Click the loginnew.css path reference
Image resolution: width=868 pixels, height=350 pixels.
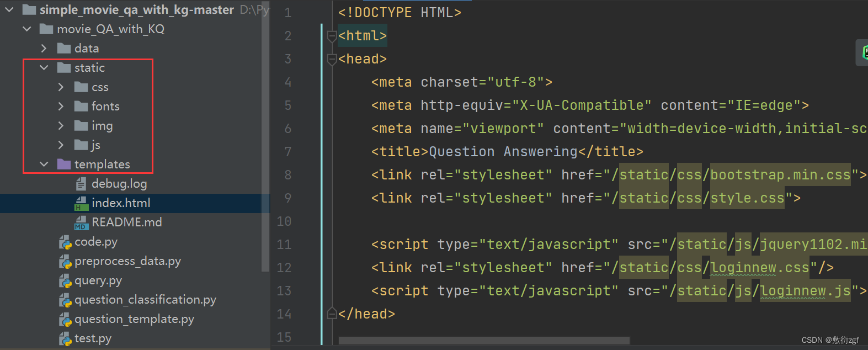tap(760, 268)
